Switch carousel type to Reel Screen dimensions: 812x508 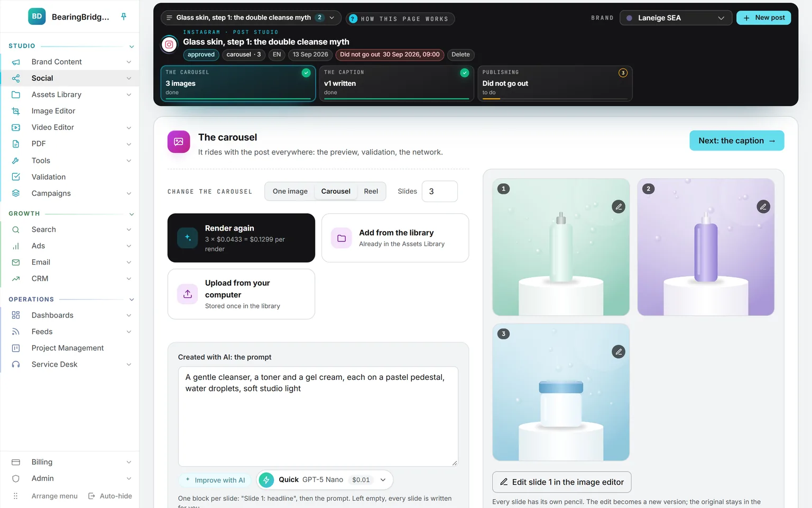(371, 192)
